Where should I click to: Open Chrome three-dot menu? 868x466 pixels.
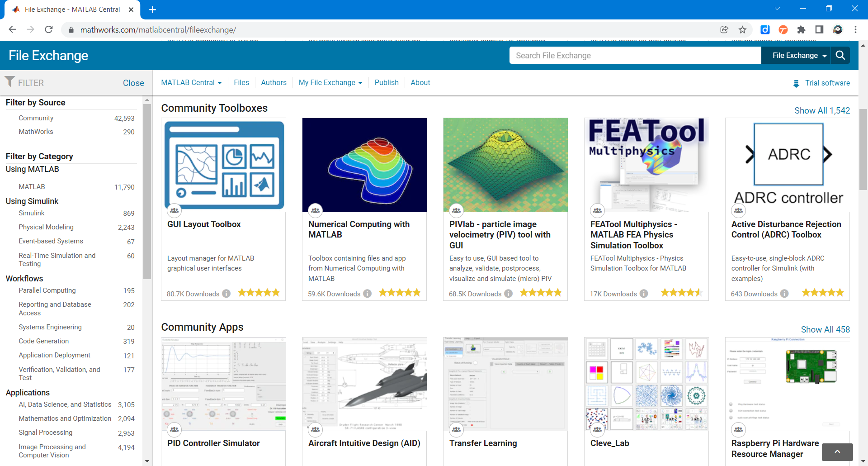(855, 29)
